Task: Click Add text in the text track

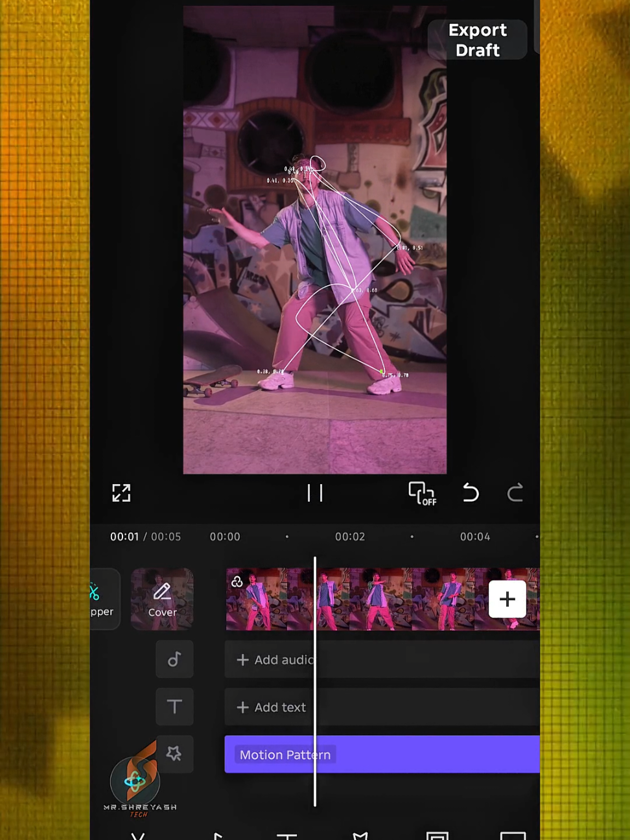Action: pos(382,707)
